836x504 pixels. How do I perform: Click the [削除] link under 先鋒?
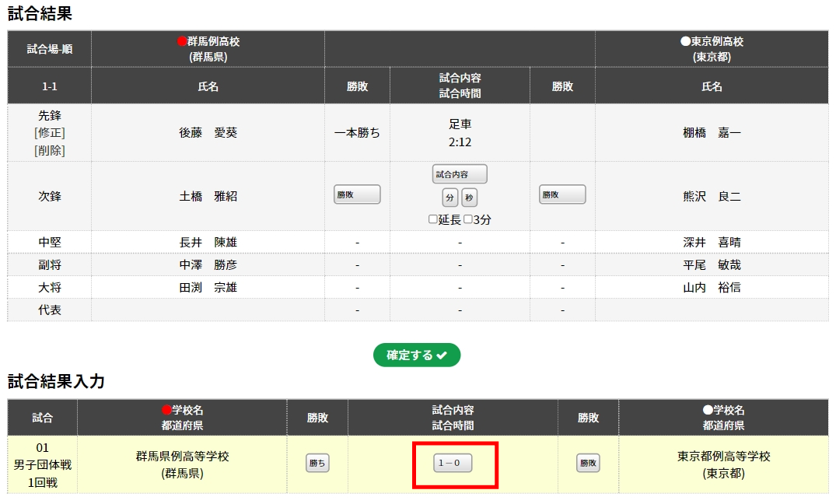click(x=50, y=150)
